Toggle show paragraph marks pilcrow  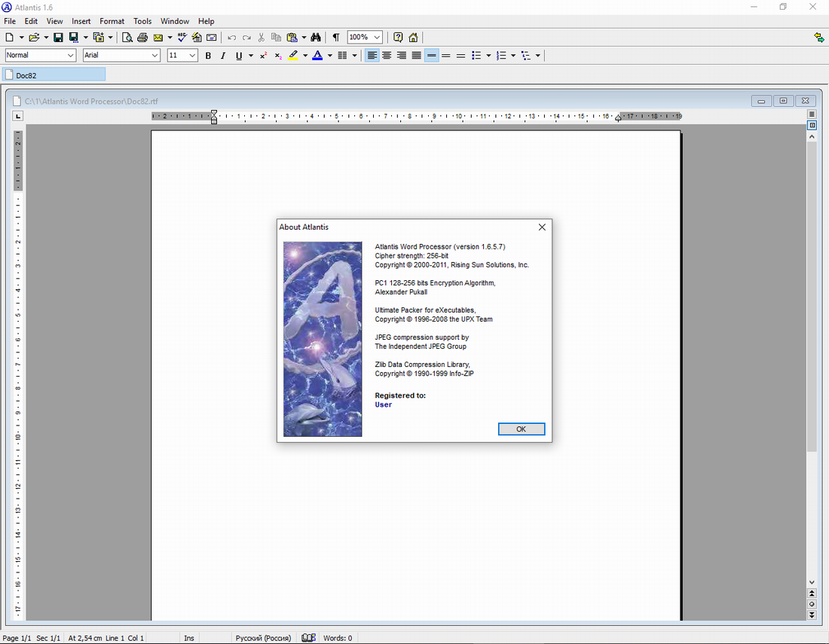tap(335, 38)
